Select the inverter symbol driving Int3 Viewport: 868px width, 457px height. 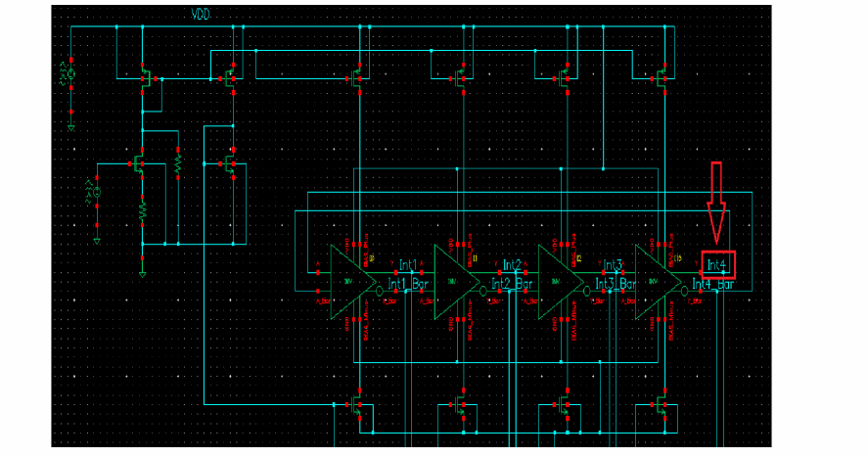point(560,282)
